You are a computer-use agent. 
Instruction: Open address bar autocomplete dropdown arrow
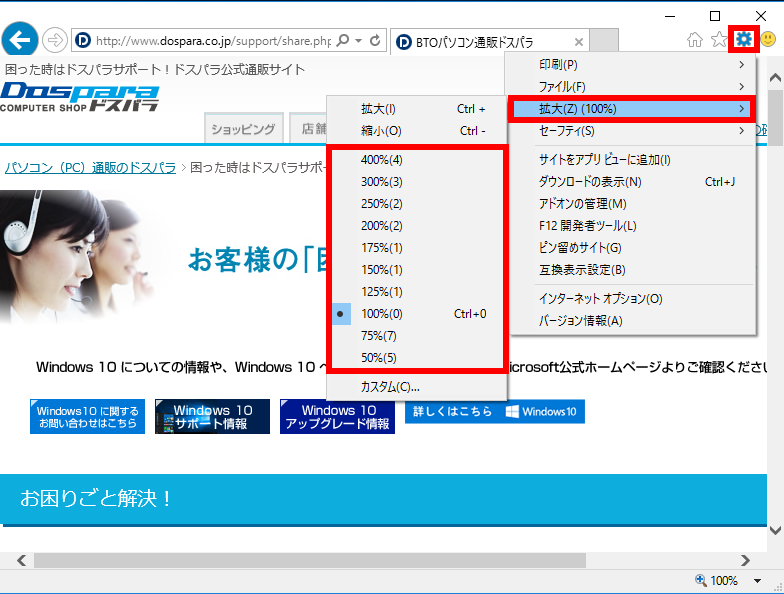tap(358, 40)
